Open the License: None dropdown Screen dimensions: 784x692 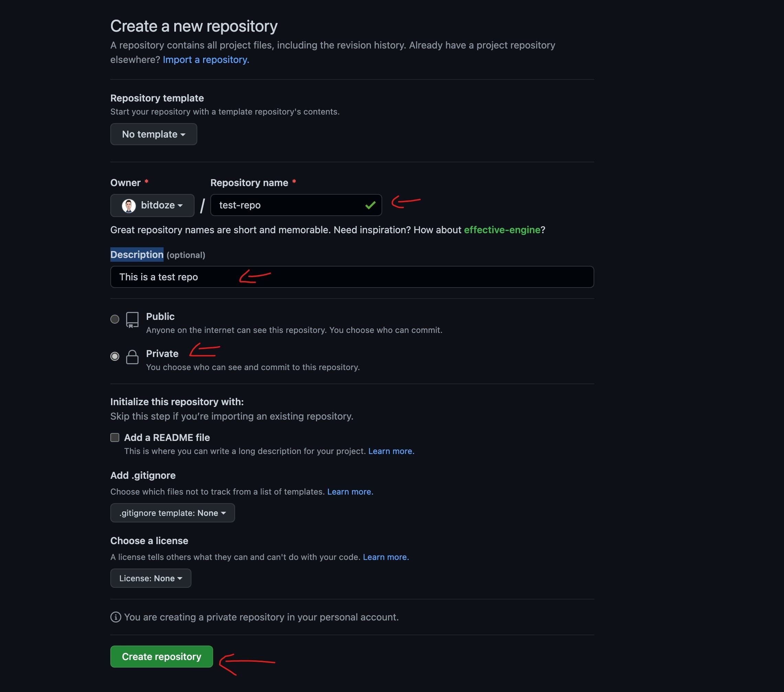(x=150, y=578)
